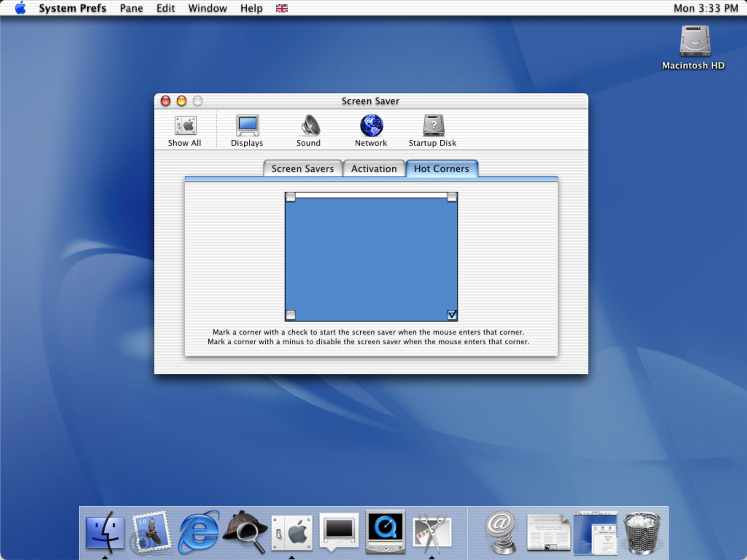The image size is (747, 560).
Task: Toggle the top-left hot corner checkbox
Action: [x=291, y=197]
